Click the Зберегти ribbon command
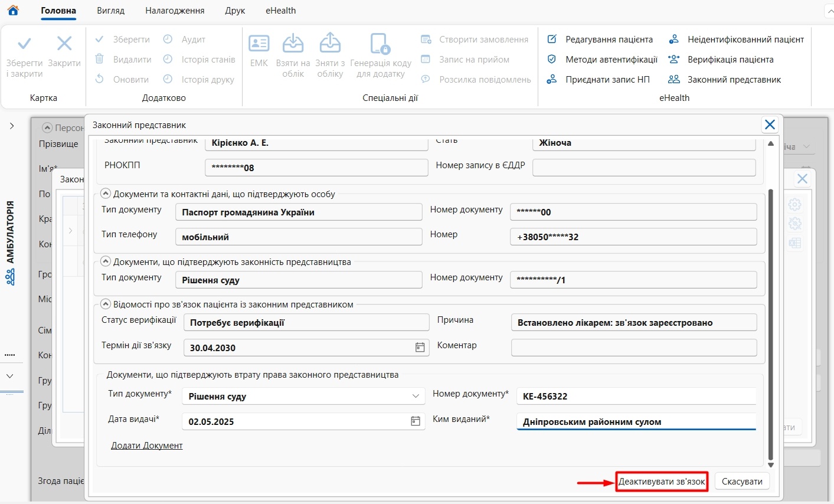 (x=123, y=40)
